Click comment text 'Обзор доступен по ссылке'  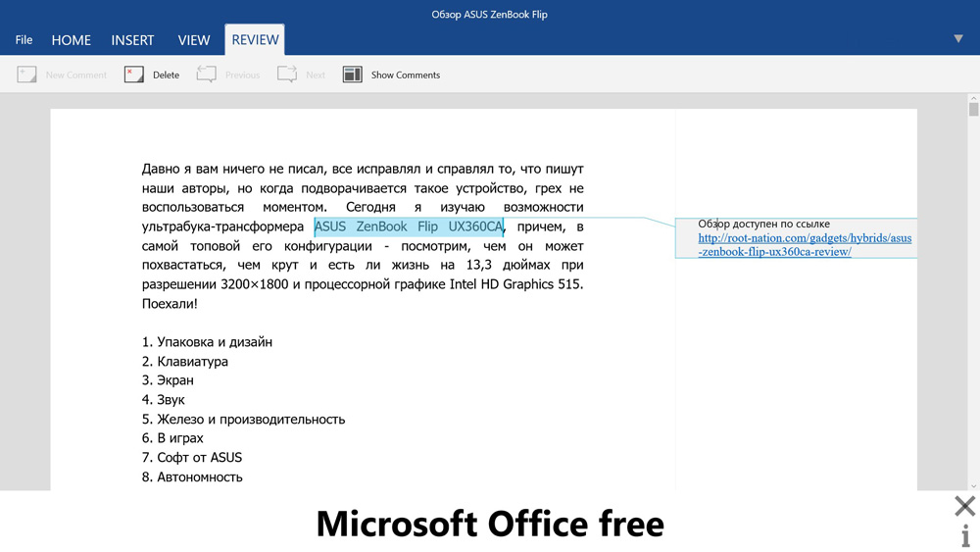pyautogui.click(x=763, y=224)
